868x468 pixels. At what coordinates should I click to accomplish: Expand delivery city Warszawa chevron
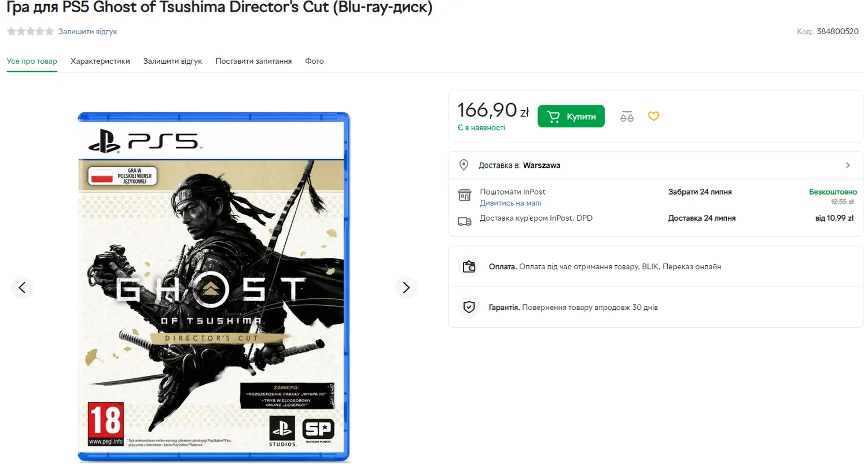848,165
